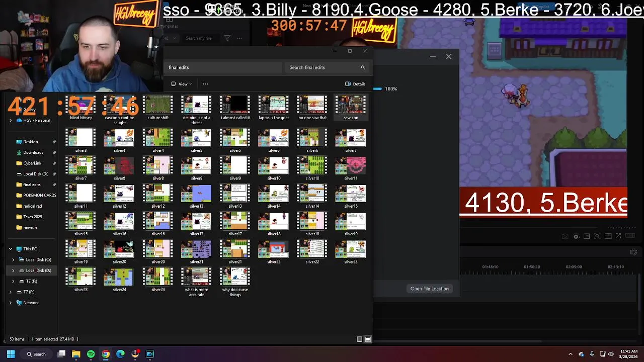Click the timeline edit icon above ruler
The image size is (644, 362).
(633, 252)
